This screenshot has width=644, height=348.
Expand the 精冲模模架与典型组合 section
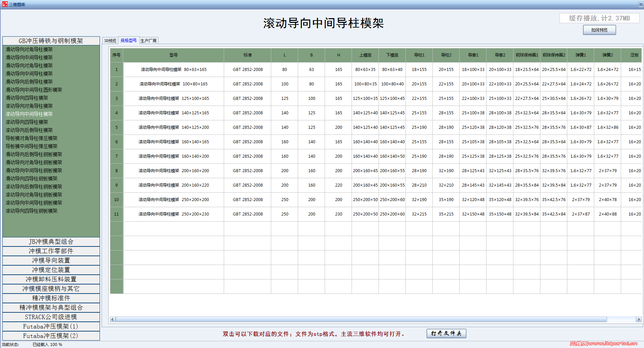[51, 308]
